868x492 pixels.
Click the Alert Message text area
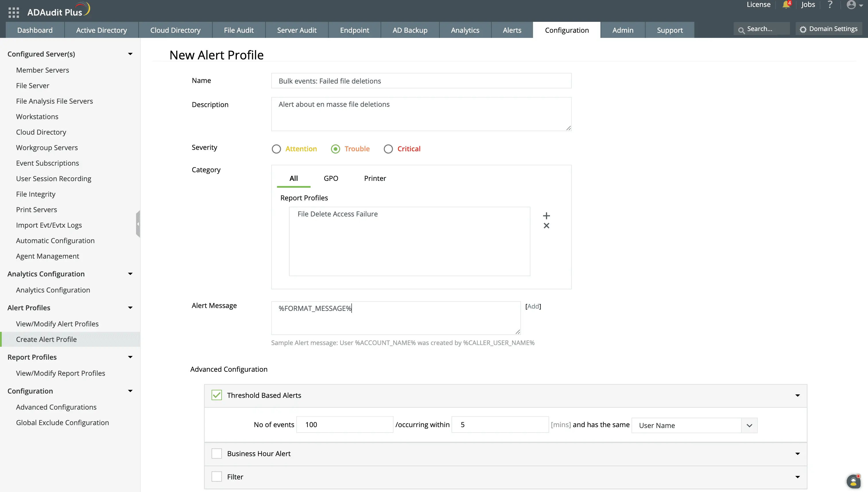(396, 318)
